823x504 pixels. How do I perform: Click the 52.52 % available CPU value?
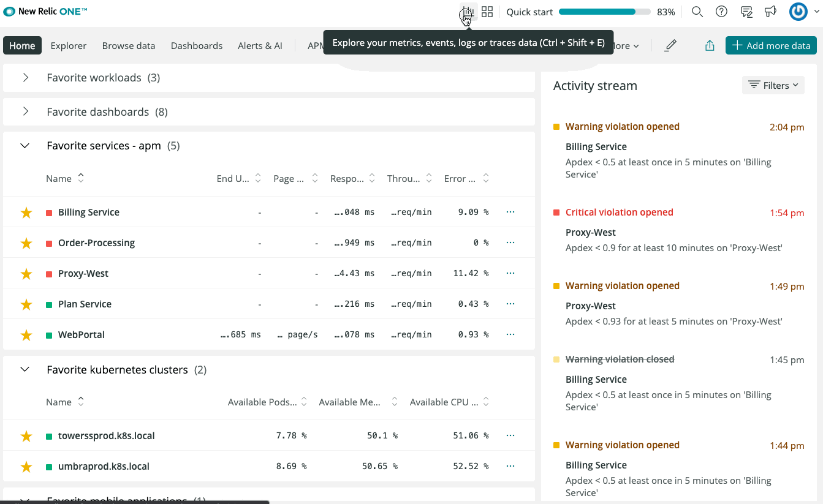471,466
